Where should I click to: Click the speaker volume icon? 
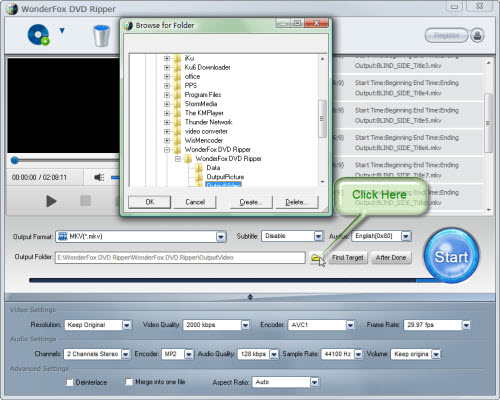[x=99, y=177]
